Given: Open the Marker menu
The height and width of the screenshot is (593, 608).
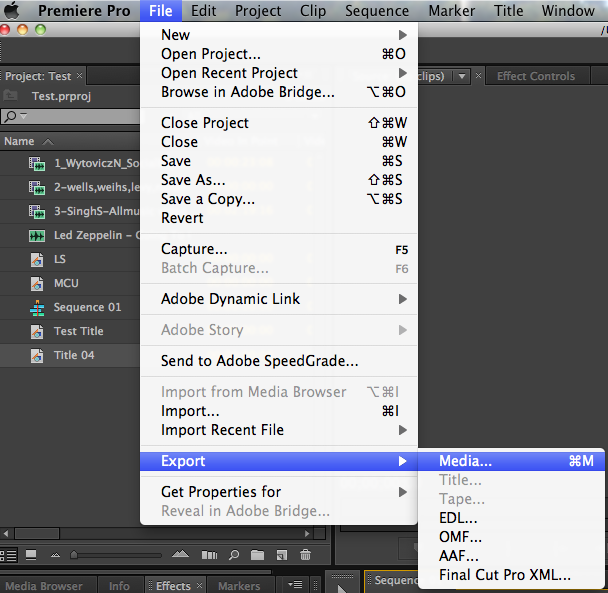Looking at the screenshot, I should 452,11.
